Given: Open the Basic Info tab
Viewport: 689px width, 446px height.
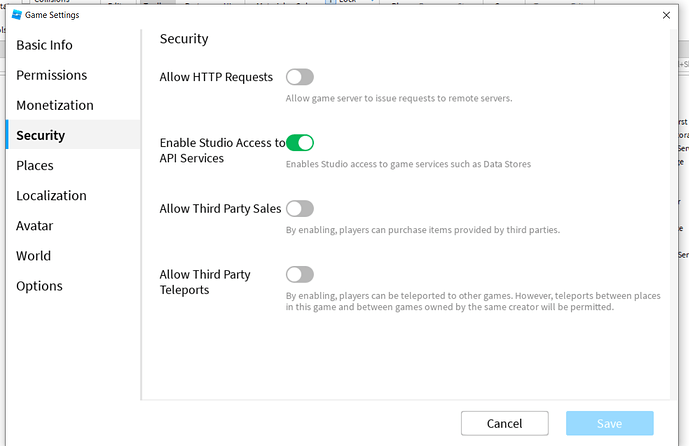Looking at the screenshot, I should 44,45.
